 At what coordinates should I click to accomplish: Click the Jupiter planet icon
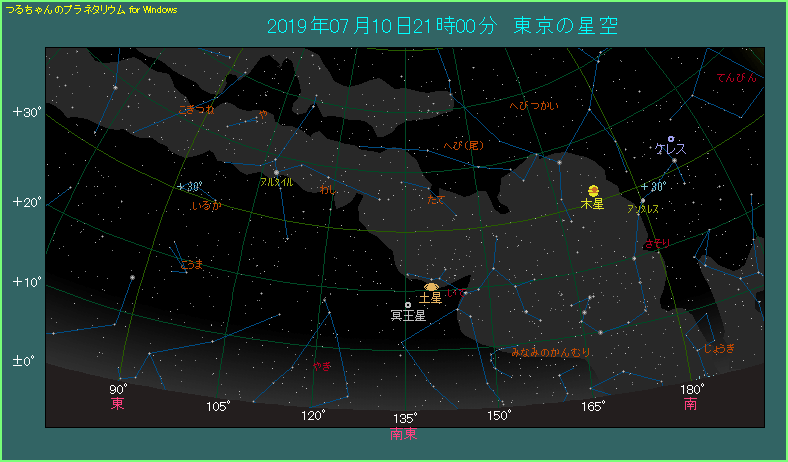pos(593,190)
